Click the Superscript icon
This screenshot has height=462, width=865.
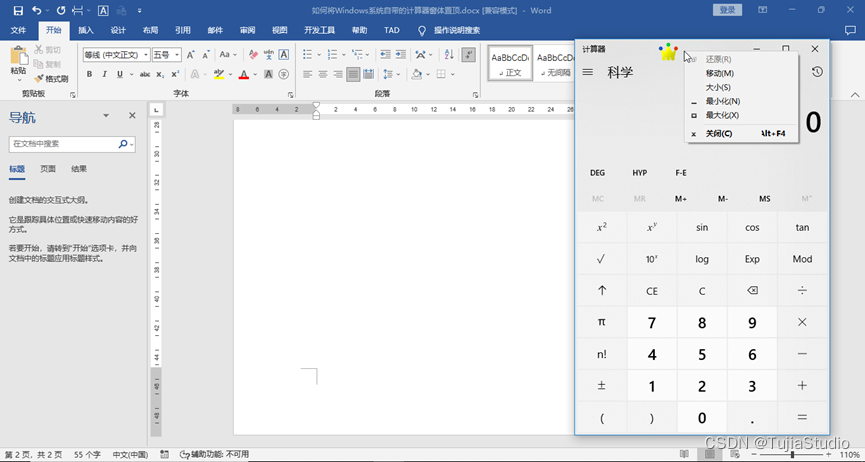click(175, 74)
